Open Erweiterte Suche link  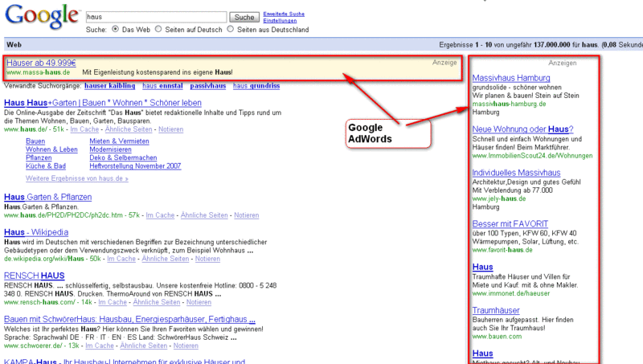point(284,14)
